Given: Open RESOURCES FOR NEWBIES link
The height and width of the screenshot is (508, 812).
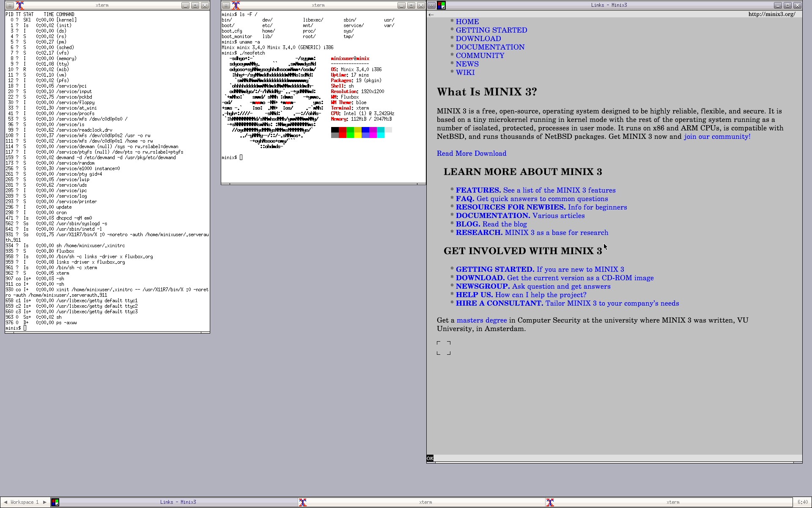Looking at the screenshot, I should click(x=541, y=207).
